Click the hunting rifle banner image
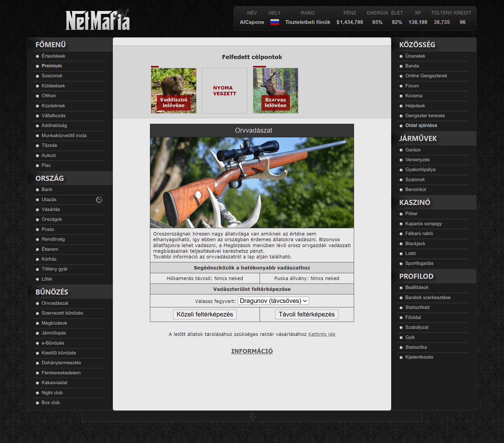 (252, 182)
